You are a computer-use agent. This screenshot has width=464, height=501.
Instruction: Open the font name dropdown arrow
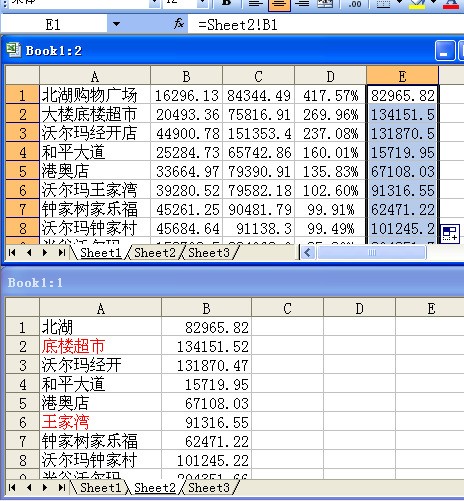155,3
